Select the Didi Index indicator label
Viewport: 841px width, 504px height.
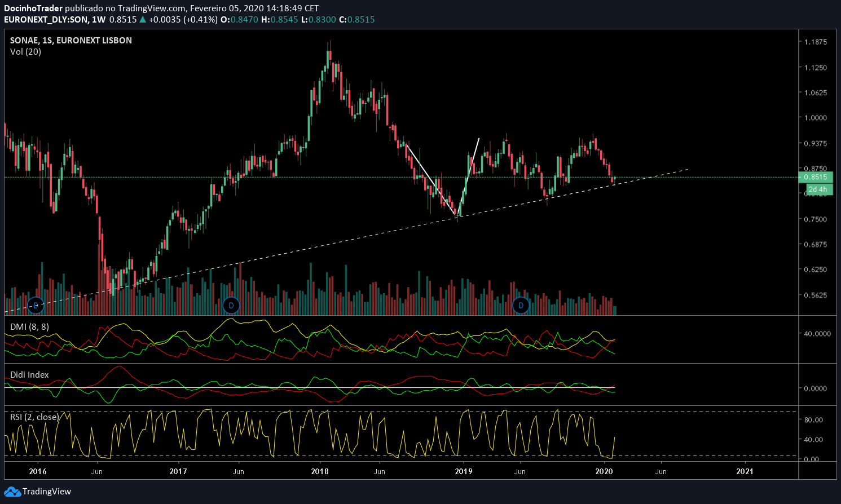tap(29, 375)
